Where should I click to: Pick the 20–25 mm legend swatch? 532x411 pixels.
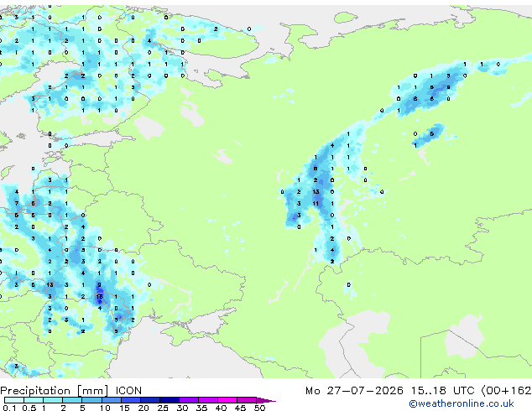[149, 400]
